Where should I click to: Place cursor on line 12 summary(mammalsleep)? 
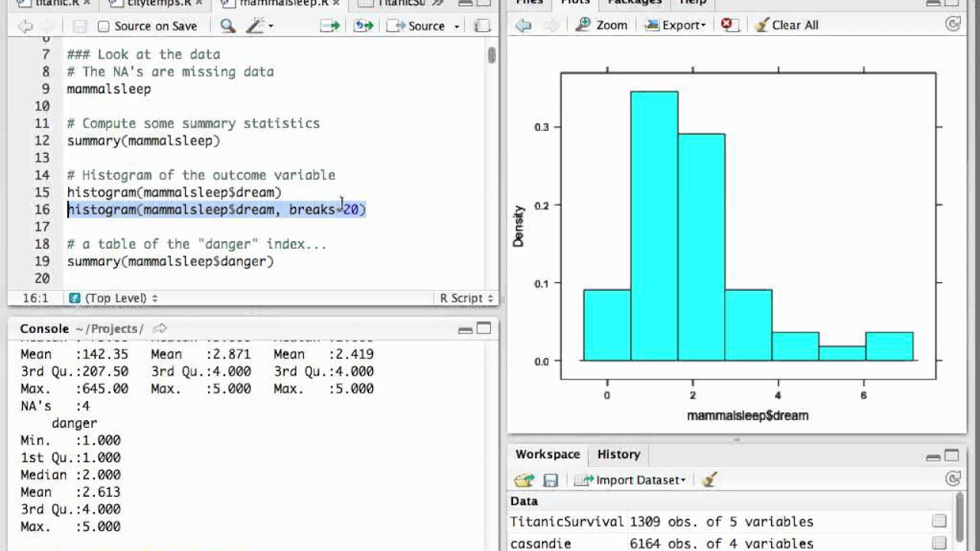pyautogui.click(x=143, y=141)
